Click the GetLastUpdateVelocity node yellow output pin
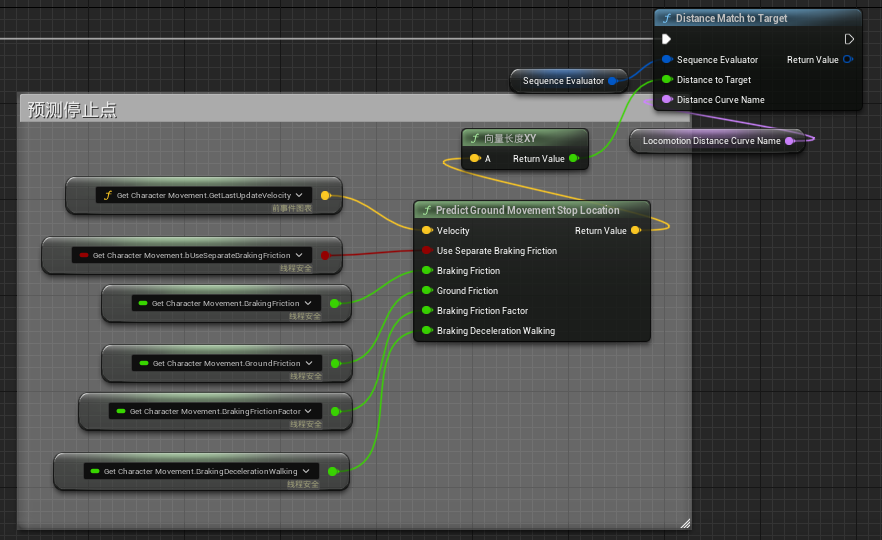Viewport: 882px width, 540px height. [325, 195]
